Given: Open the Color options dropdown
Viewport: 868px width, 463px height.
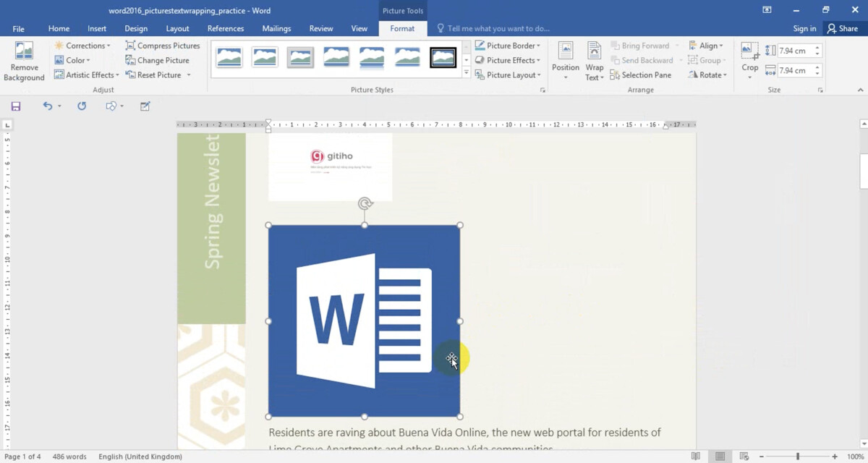Looking at the screenshot, I should (72, 60).
